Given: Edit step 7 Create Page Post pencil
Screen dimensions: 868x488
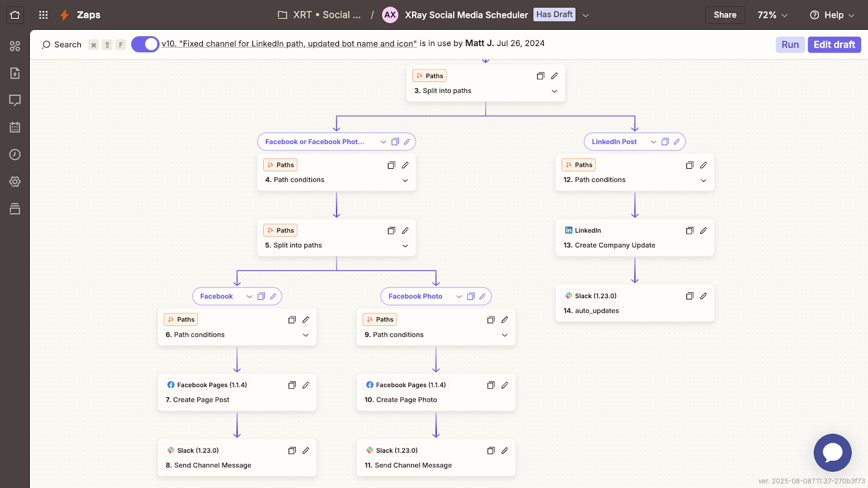Looking at the screenshot, I should [306, 385].
